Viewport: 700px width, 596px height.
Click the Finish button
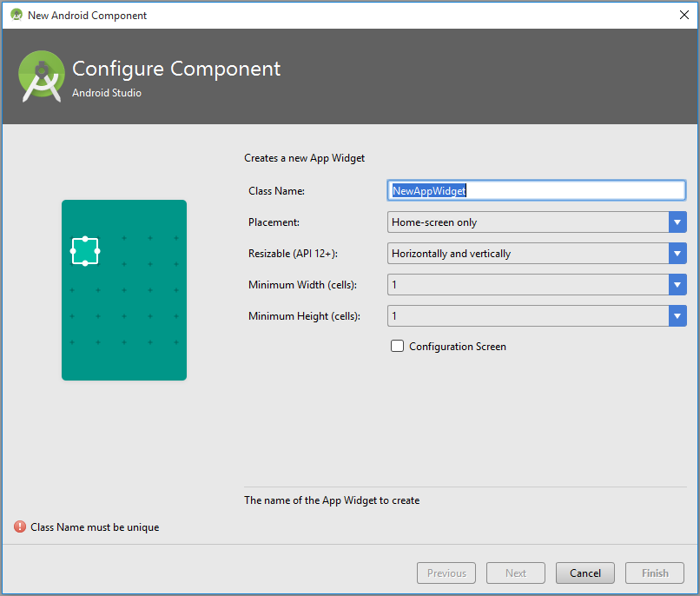pyautogui.click(x=655, y=573)
